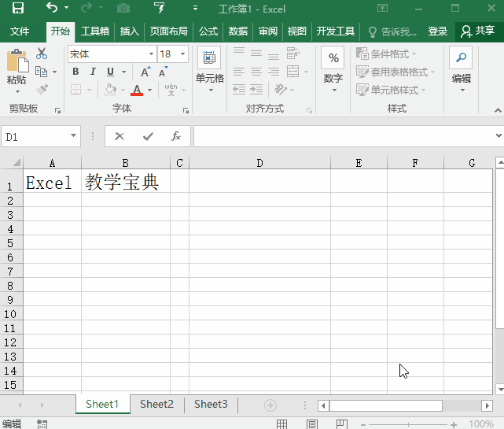Collapse the ribbon with the up chevron
This screenshot has height=429, width=504.
(498, 110)
